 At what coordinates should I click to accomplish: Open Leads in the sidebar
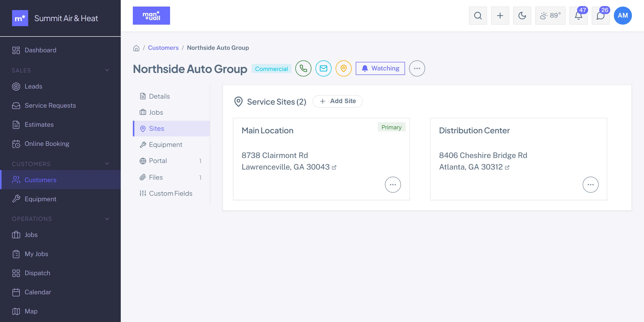pyautogui.click(x=60, y=87)
